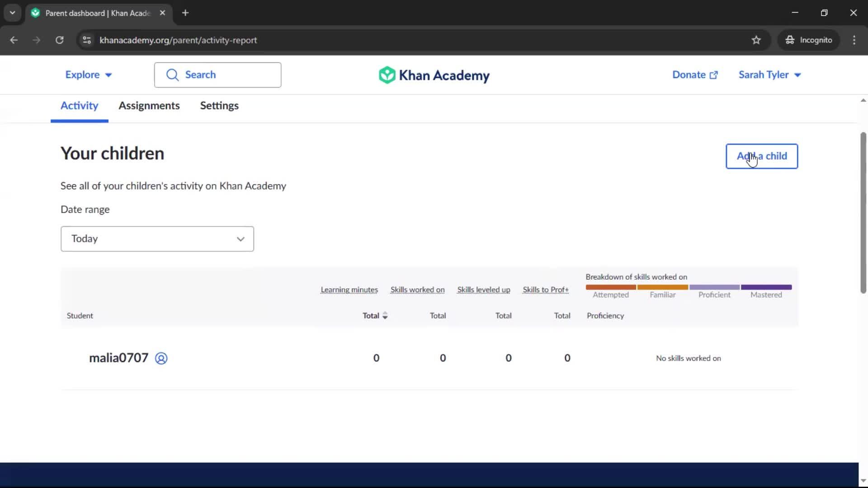The width and height of the screenshot is (868, 488).
Task: Open a new browser tab
Action: (185, 13)
